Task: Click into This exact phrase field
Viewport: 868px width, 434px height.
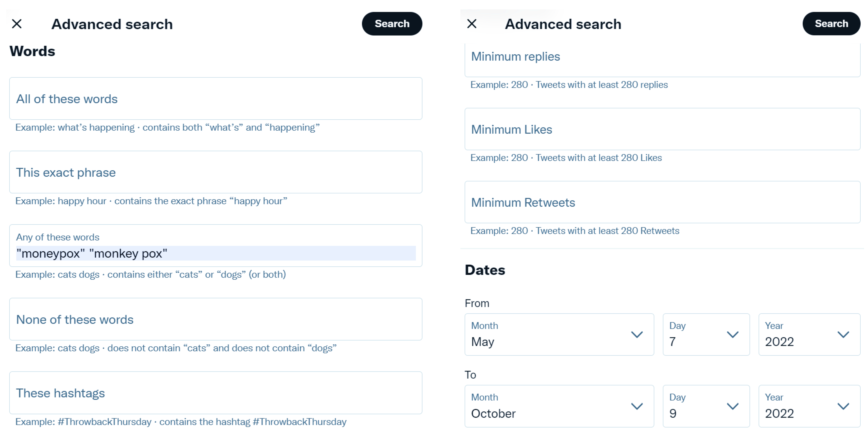Action: point(216,172)
